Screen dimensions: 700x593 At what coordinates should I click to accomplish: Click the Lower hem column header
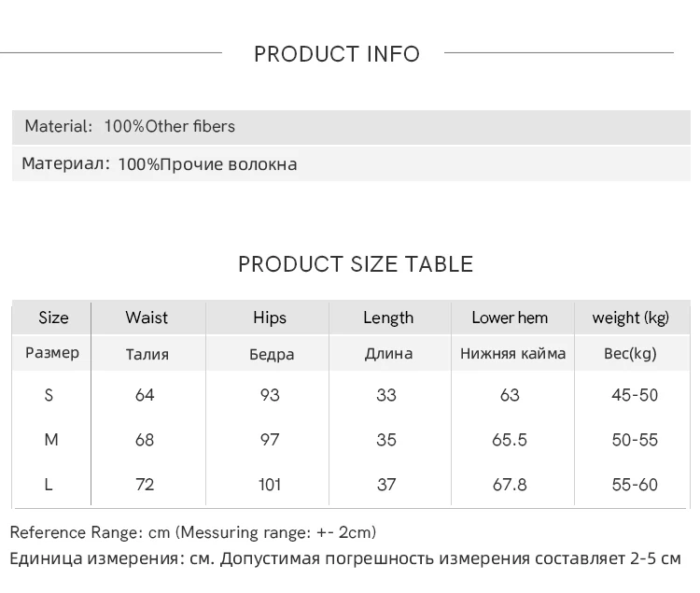pyautogui.click(x=510, y=318)
